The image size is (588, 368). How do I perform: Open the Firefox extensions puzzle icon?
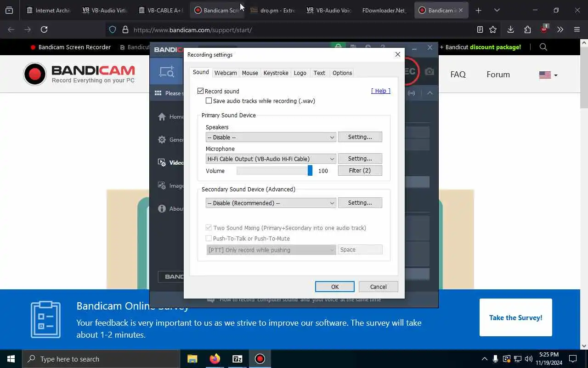point(527,29)
